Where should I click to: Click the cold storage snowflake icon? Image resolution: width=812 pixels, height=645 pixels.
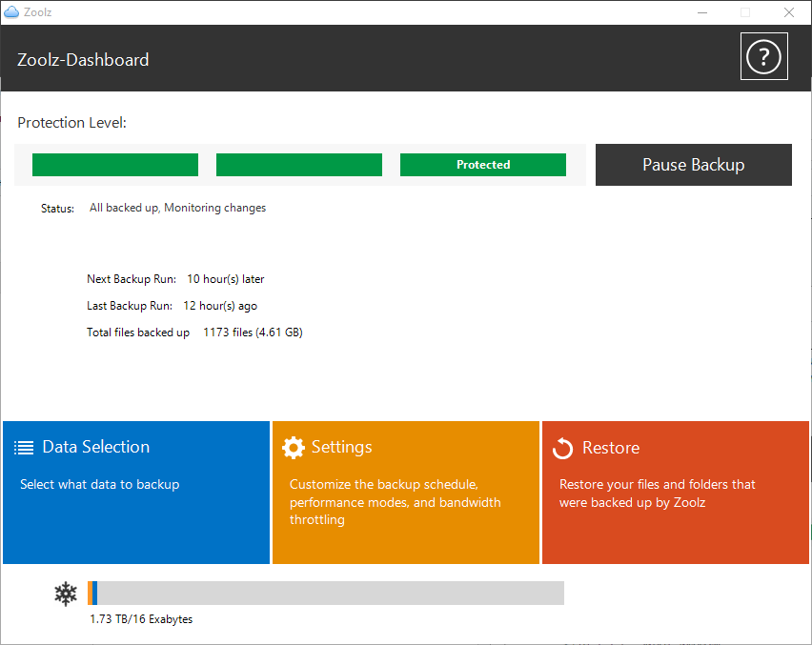coord(66,594)
